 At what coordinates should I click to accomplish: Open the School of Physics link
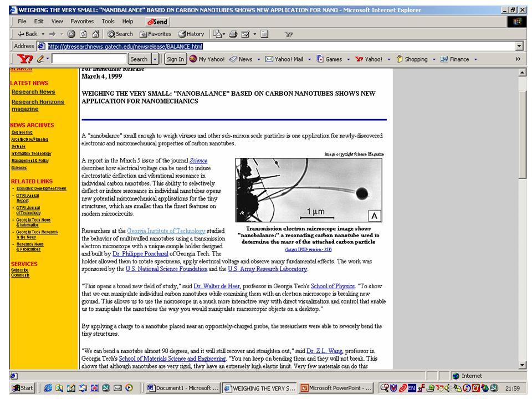click(332, 286)
